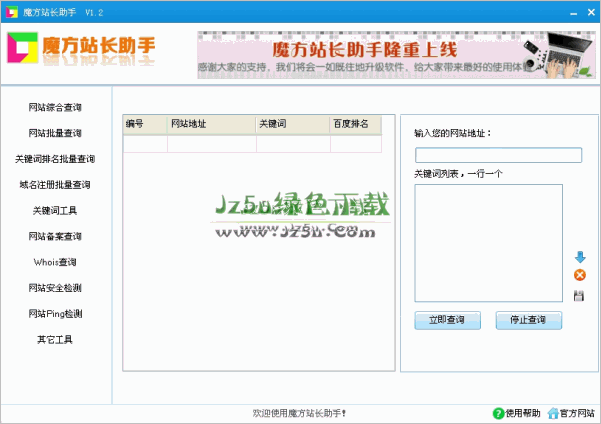This screenshot has height=424, width=601.
Task: Click the orange X clear-list icon
Action: coord(580,275)
